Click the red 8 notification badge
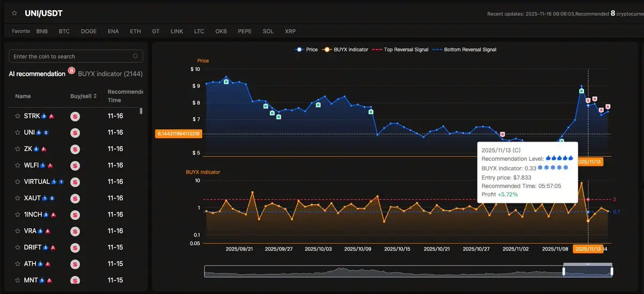The height and width of the screenshot is (294, 644). pos(71,71)
